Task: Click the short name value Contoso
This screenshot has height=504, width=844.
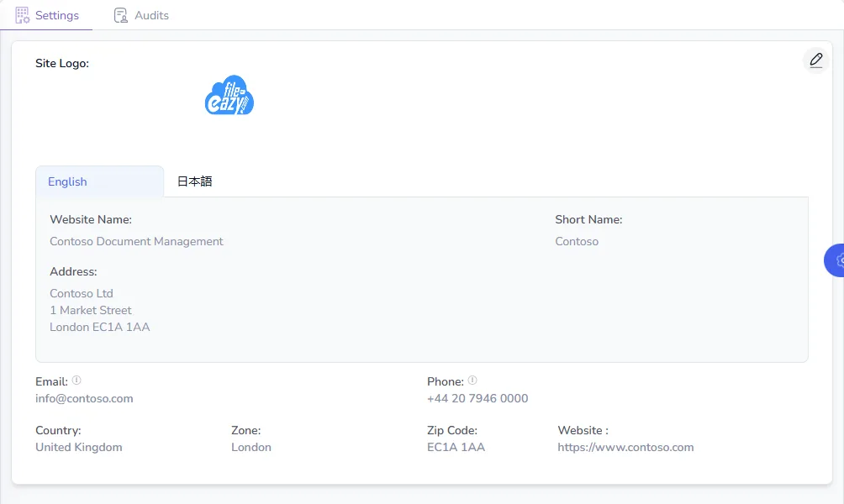Action: pos(577,242)
